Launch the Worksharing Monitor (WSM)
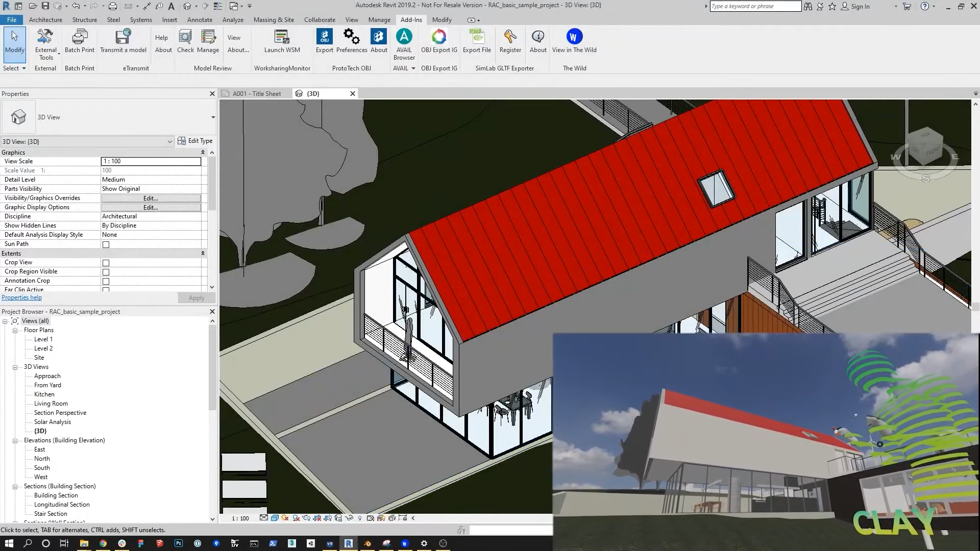980x551 pixels. [x=282, y=37]
